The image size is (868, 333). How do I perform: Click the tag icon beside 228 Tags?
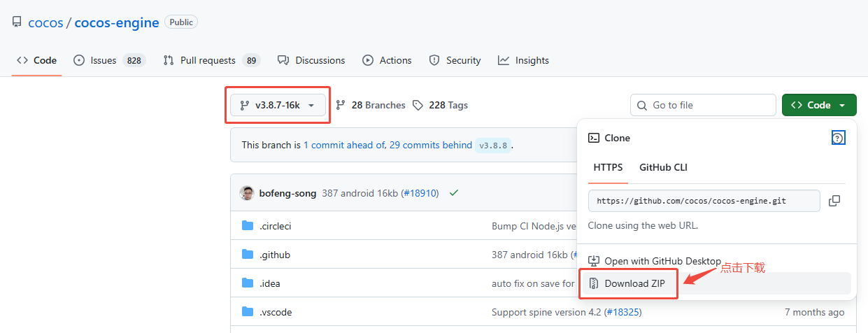(418, 105)
